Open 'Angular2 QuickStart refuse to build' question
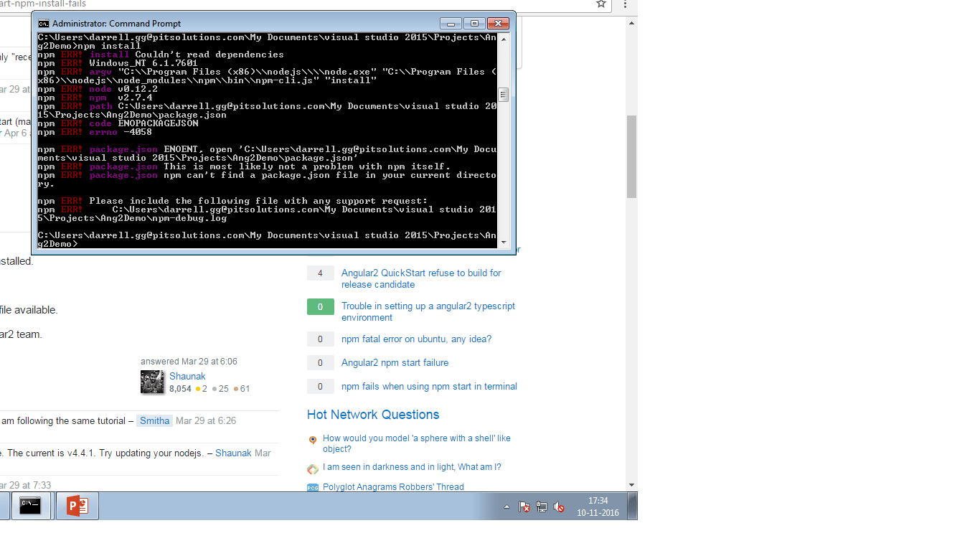 (x=421, y=278)
